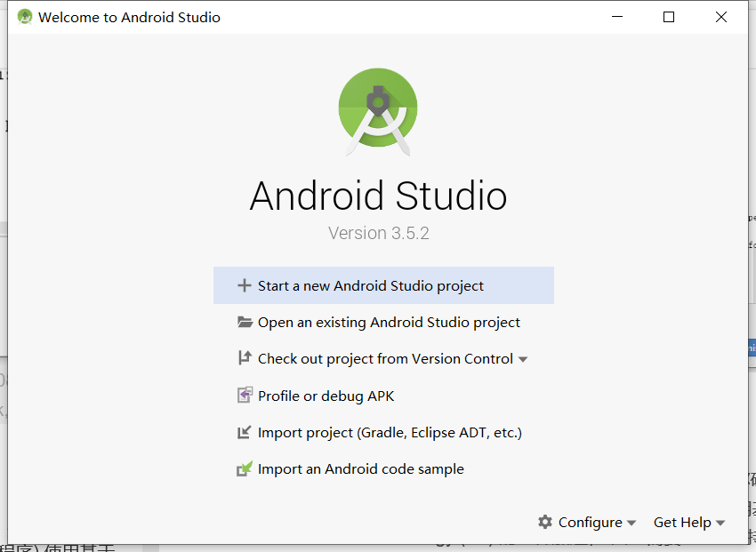
Task: Click the Configure gear icon
Action: coord(545,522)
